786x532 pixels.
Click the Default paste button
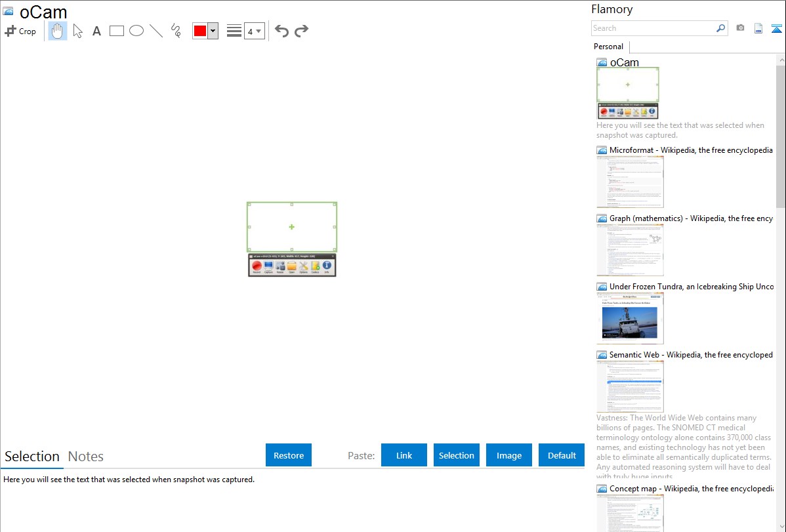[562, 455]
